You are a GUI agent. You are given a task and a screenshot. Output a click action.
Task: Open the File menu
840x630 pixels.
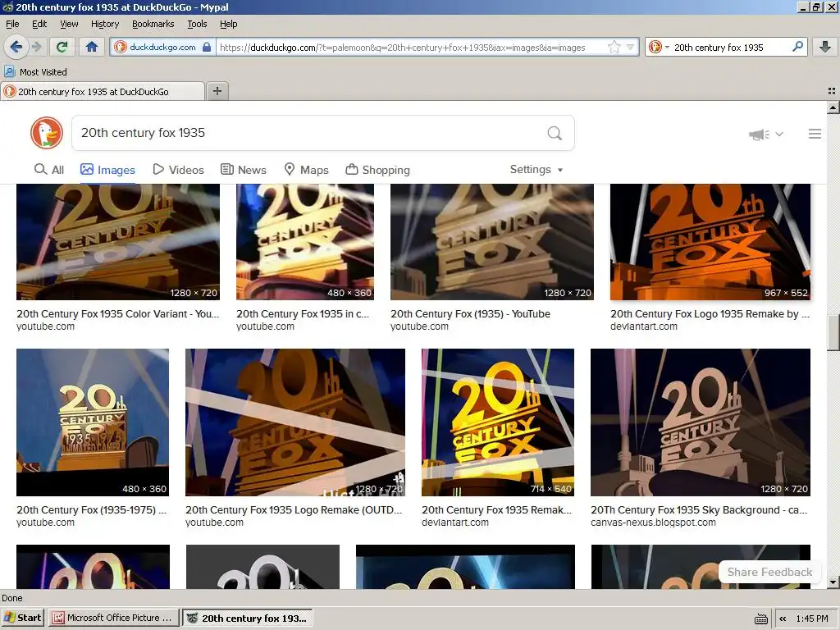12,24
